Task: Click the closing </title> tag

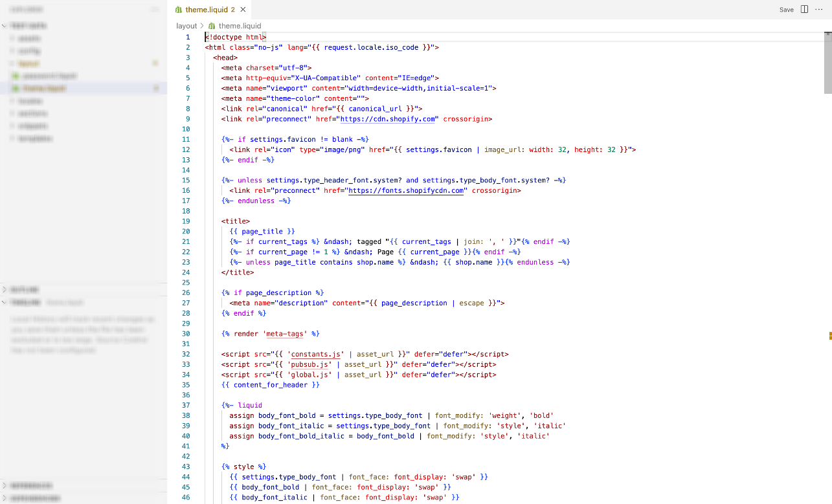Action: tap(238, 272)
